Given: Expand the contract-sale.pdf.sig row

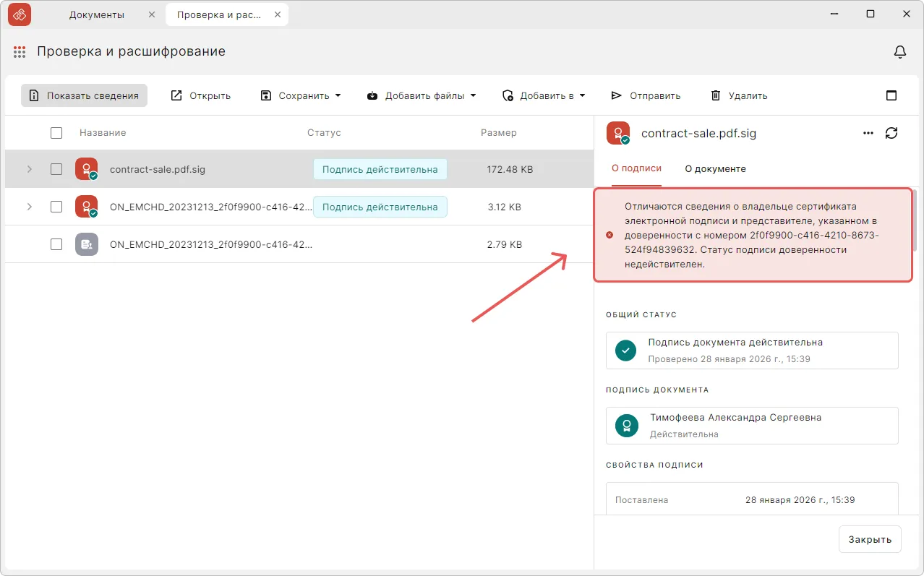Looking at the screenshot, I should (x=30, y=169).
